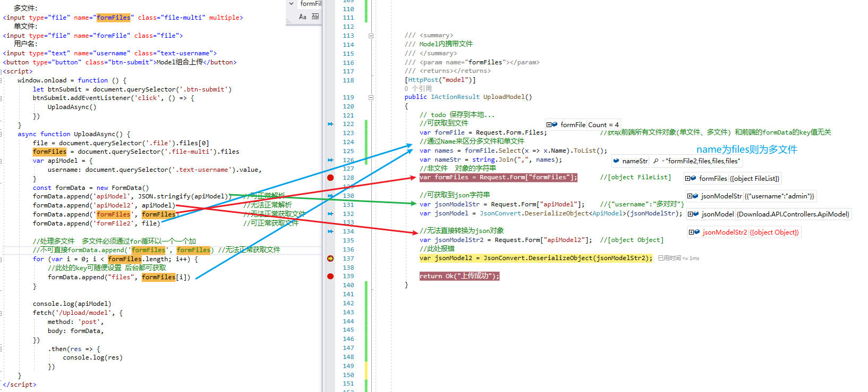Expand the red jsonModelStr2 data tip
Viewport: 868px width, 392px height.
coord(691,232)
